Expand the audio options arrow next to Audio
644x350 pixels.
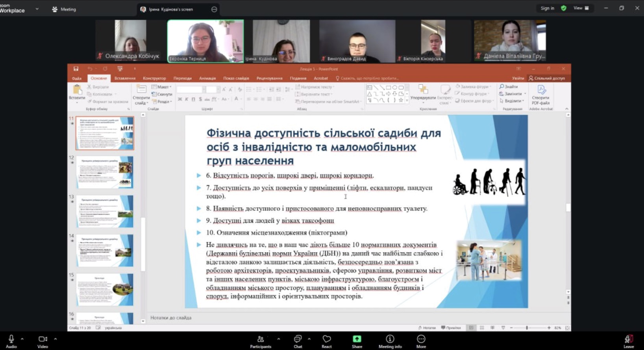[22, 339]
